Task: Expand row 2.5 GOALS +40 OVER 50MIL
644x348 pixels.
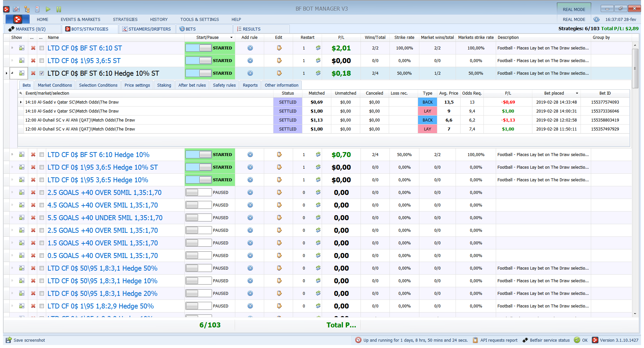Action: click(x=12, y=192)
